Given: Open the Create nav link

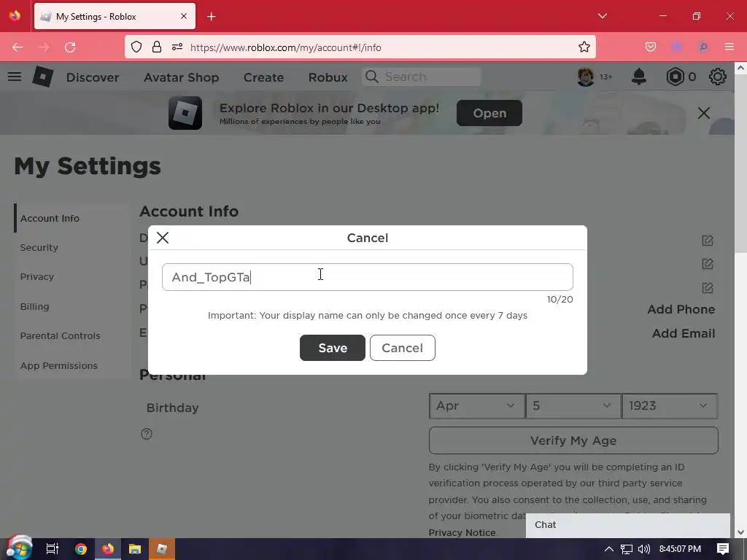Looking at the screenshot, I should (x=263, y=77).
